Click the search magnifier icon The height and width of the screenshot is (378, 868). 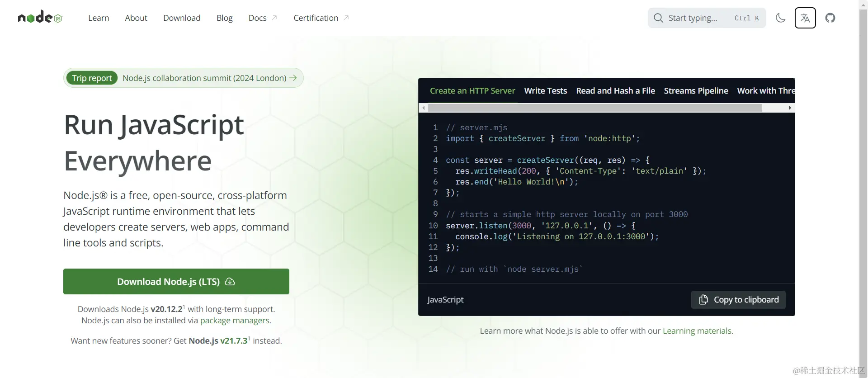click(658, 18)
